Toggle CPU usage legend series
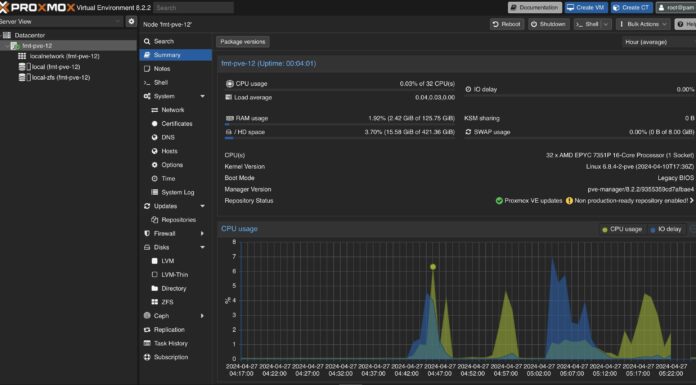 point(622,229)
